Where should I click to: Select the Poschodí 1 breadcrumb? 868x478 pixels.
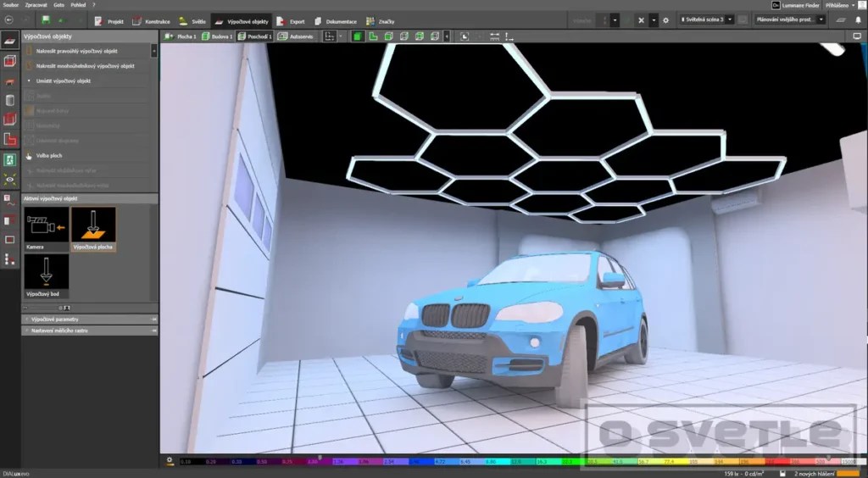254,36
